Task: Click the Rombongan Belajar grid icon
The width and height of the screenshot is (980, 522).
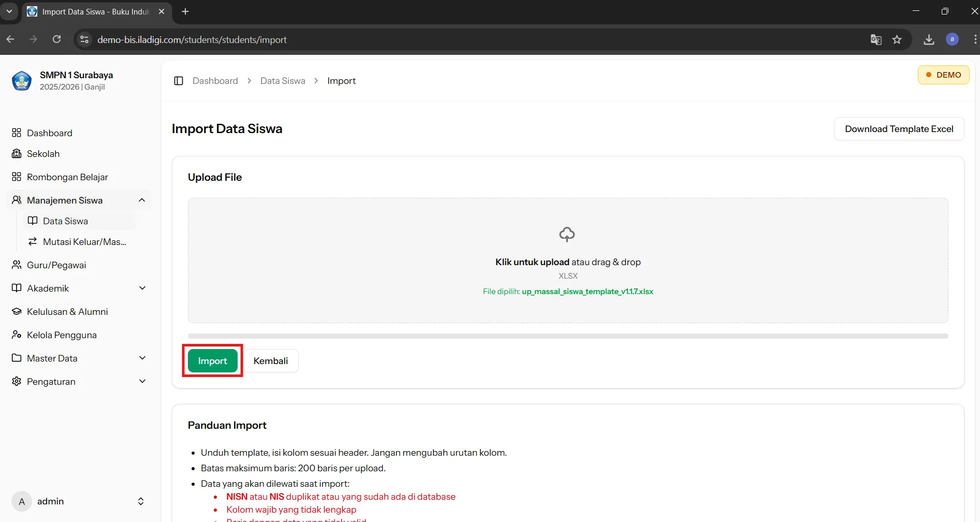Action: point(17,177)
